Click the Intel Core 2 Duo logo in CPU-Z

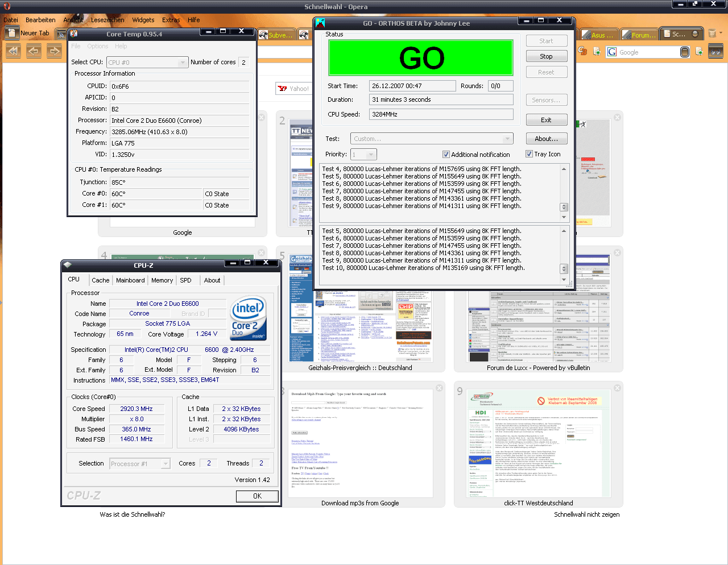pyautogui.click(x=249, y=318)
